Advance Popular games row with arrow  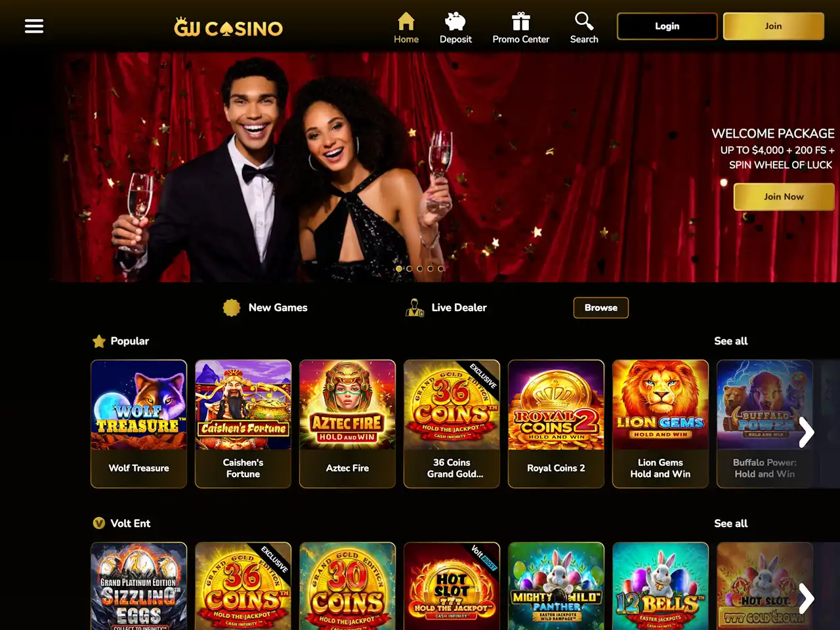click(x=807, y=432)
